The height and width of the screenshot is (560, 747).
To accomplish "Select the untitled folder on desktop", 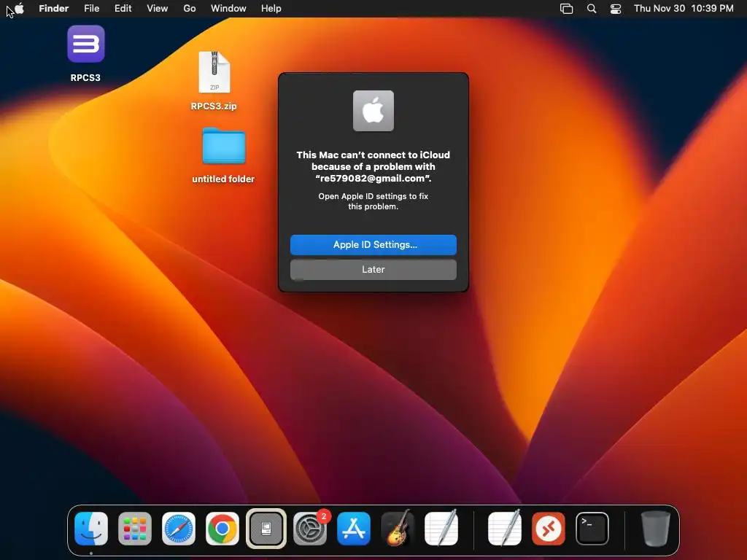I will coord(223,146).
